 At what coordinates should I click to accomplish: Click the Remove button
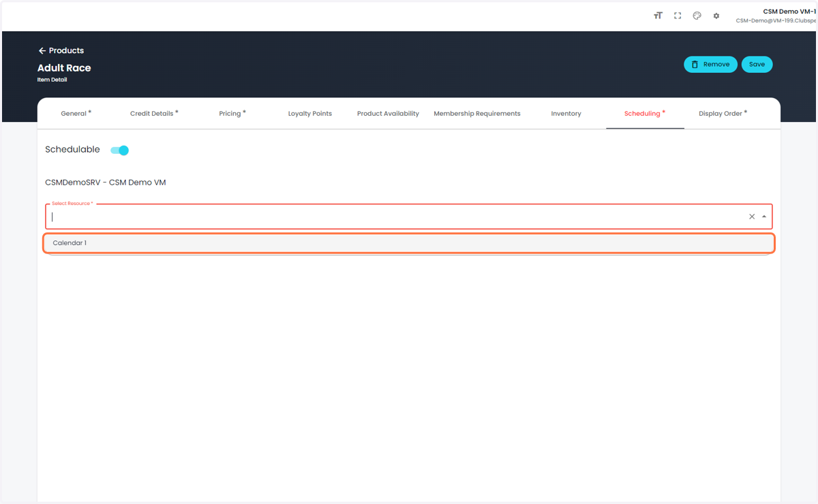point(710,64)
